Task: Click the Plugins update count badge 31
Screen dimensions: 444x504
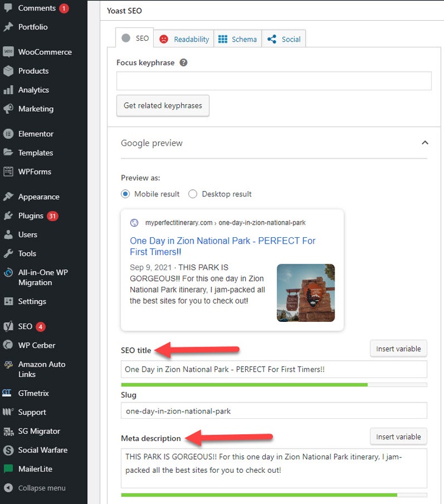Action: tap(53, 216)
